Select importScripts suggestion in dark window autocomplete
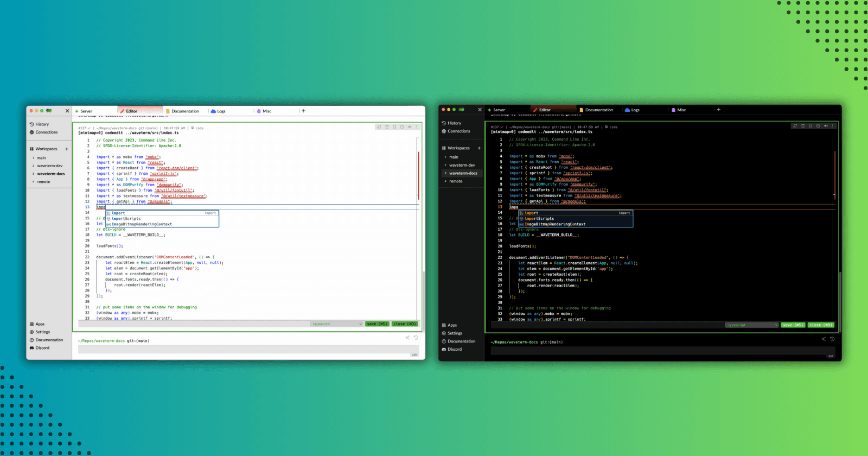Screen dimensions: 868x456 pyautogui.click(x=539, y=219)
